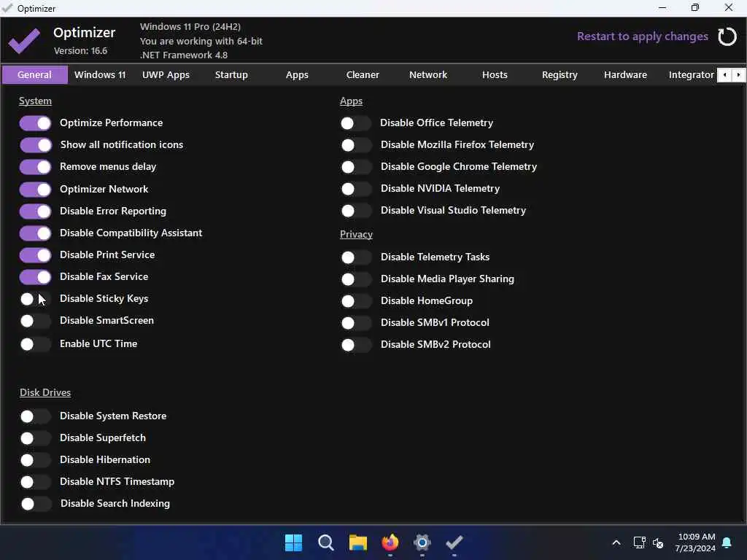The height and width of the screenshot is (560, 747).
Task: Enable Disable Superfetch switch
Action: point(35,438)
